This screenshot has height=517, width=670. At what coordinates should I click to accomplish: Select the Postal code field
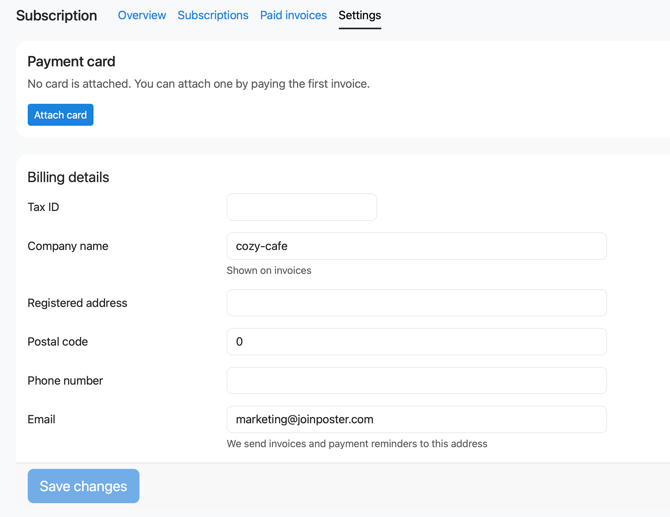[x=417, y=342]
